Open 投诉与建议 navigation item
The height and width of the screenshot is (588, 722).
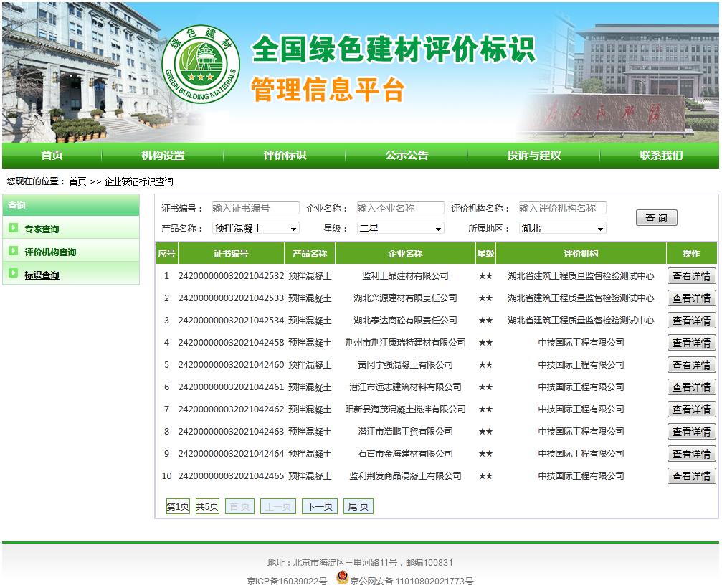(x=533, y=156)
